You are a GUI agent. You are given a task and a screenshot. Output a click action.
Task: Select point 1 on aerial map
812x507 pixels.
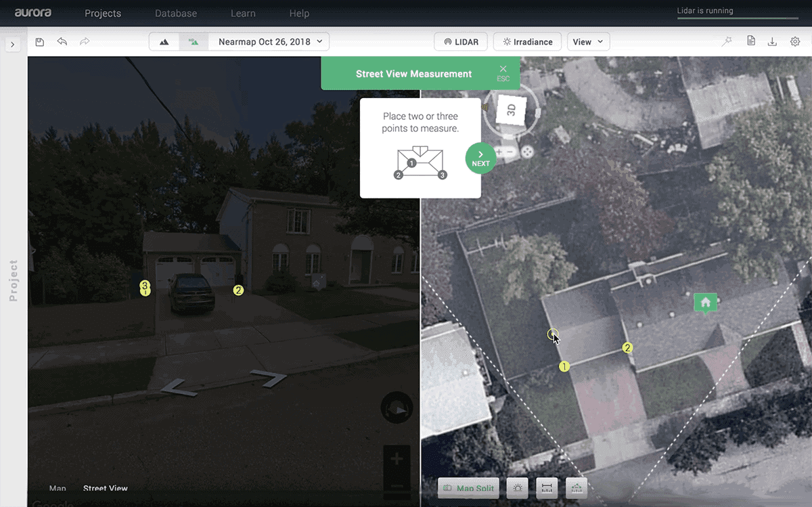click(x=564, y=366)
